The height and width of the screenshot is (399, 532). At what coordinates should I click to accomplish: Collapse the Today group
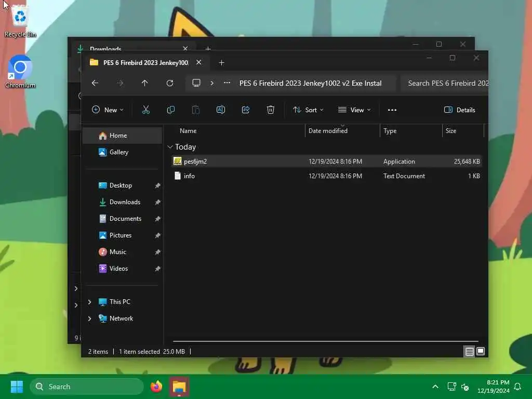click(170, 147)
